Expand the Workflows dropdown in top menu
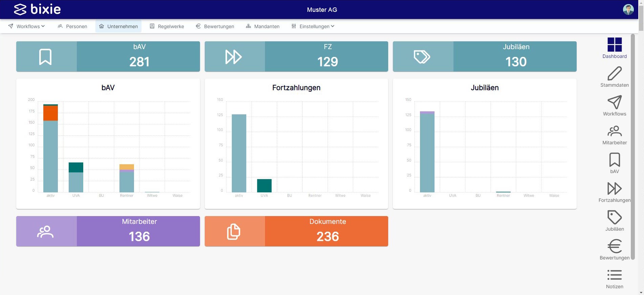The height and width of the screenshot is (295, 644). point(27,26)
